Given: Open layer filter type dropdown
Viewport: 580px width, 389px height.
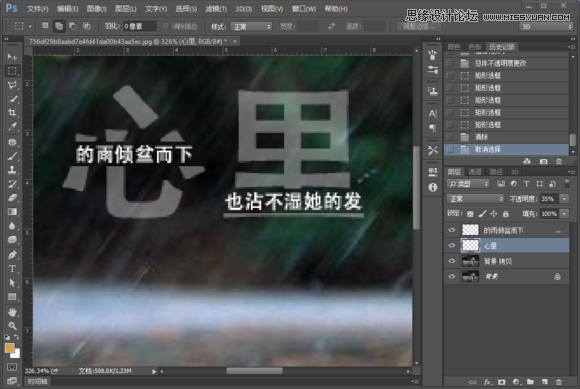Looking at the screenshot, I should [468, 184].
